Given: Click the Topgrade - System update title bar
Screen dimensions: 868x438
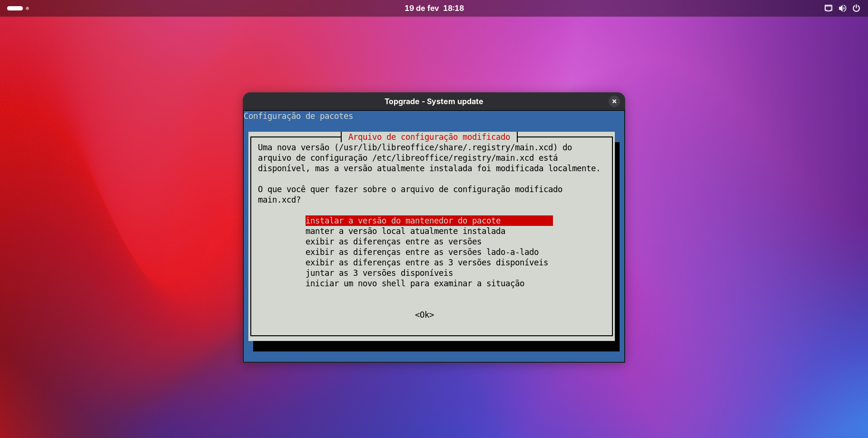Looking at the screenshot, I should pyautogui.click(x=434, y=101).
